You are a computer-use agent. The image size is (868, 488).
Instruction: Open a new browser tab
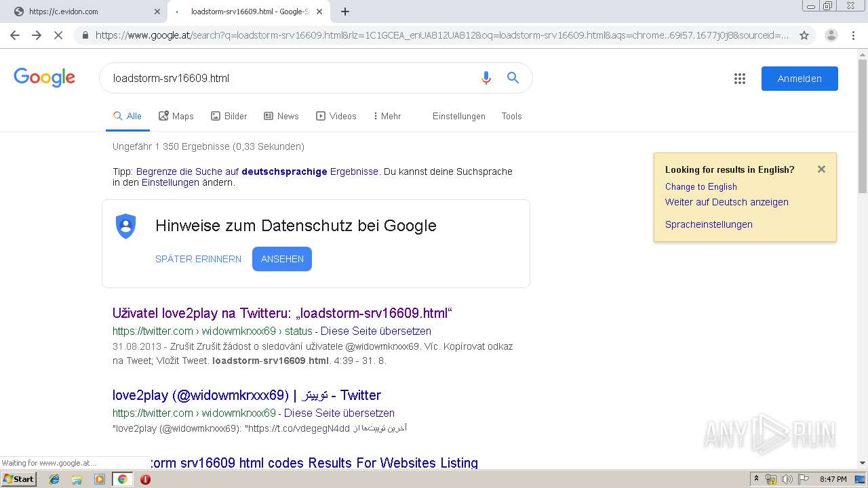point(345,12)
